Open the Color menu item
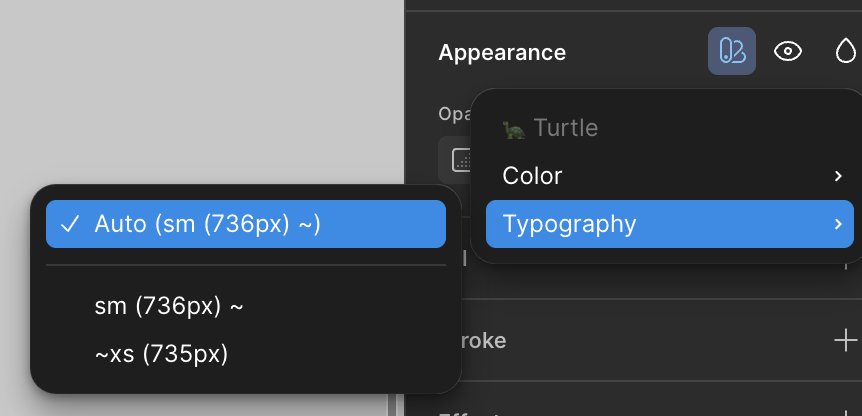The height and width of the screenshot is (416, 862). (x=533, y=176)
